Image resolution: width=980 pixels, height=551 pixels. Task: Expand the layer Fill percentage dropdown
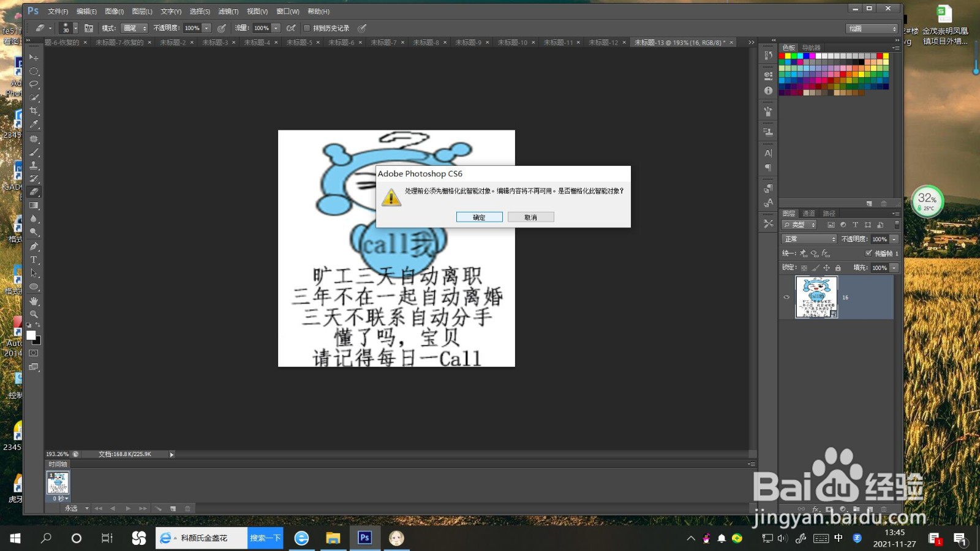(894, 268)
